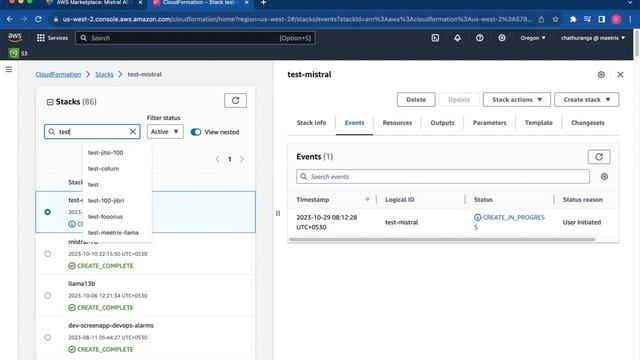
Task: Select the llama13b stack radio button
Action: 48,296
